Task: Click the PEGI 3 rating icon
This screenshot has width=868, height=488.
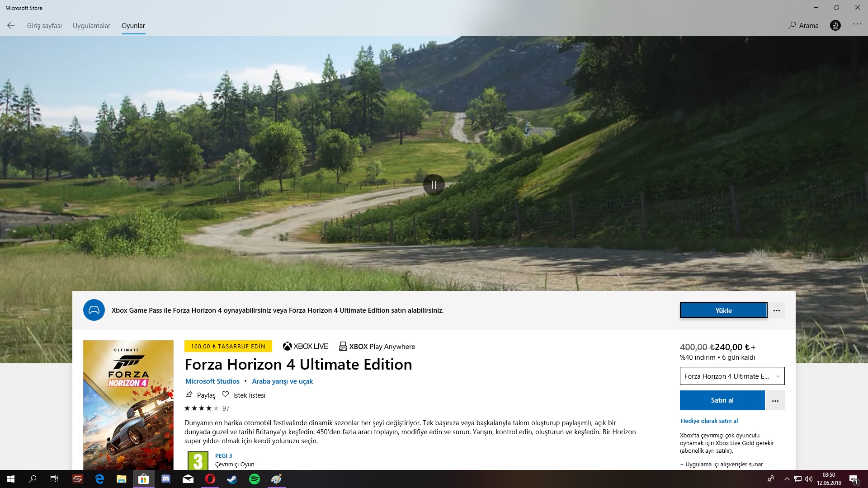Action: point(198,460)
